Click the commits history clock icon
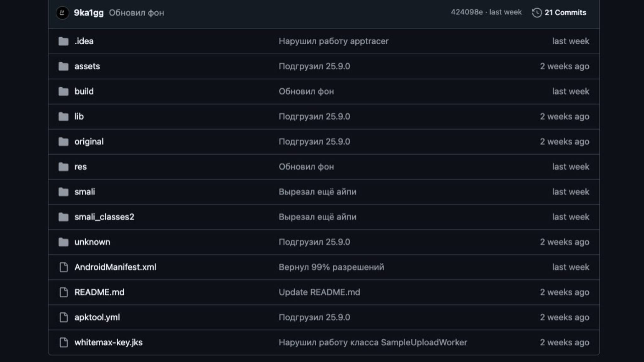 click(x=537, y=13)
